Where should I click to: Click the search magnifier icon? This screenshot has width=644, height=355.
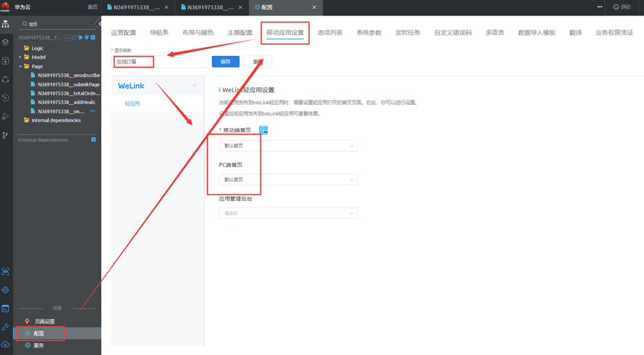[x=25, y=24]
